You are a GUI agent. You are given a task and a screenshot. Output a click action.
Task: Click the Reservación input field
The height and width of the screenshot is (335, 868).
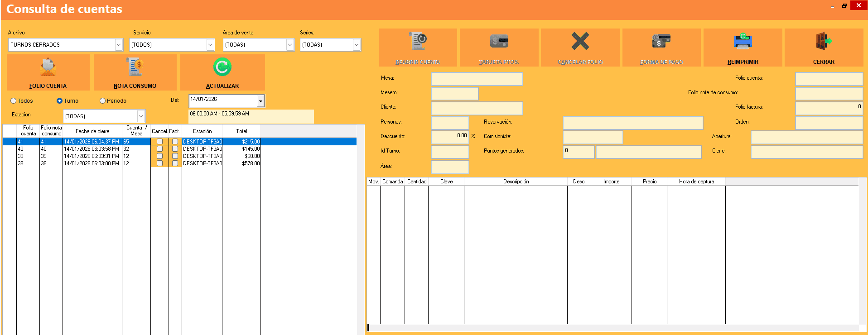coord(633,123)
